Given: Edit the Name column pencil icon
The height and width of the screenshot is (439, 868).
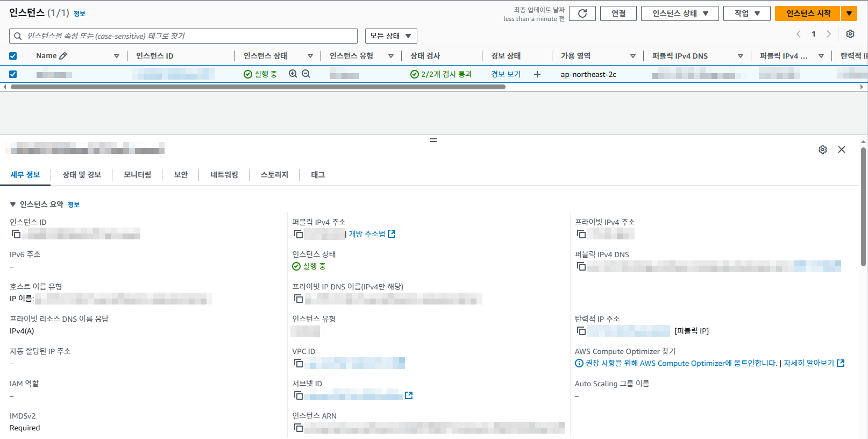Looking at the screenshot, I should click(x=63, y=56).
